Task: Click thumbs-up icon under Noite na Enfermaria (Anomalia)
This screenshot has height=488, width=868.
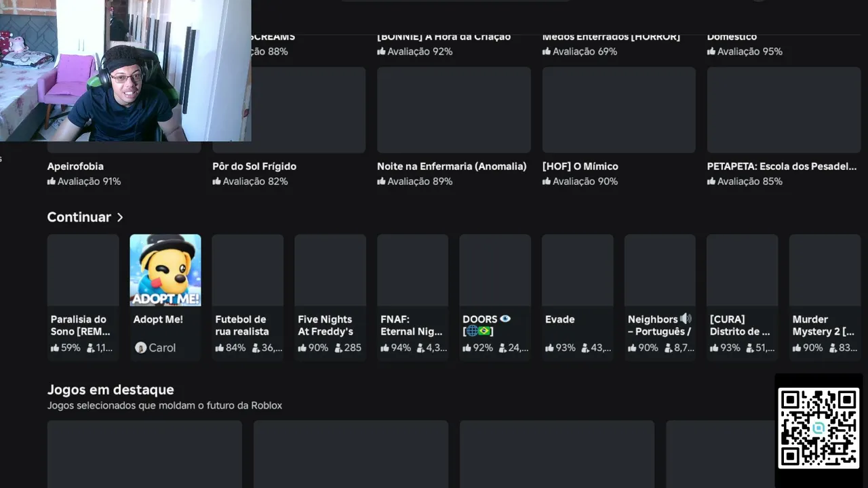Action: click(x=382, y=182)
